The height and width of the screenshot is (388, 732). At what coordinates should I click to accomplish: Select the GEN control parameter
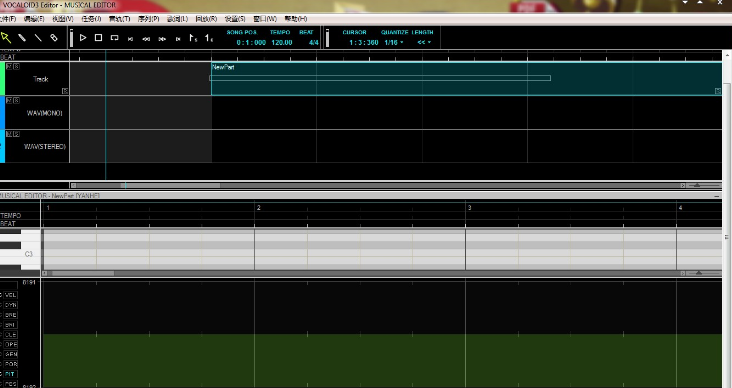point(10,354)
